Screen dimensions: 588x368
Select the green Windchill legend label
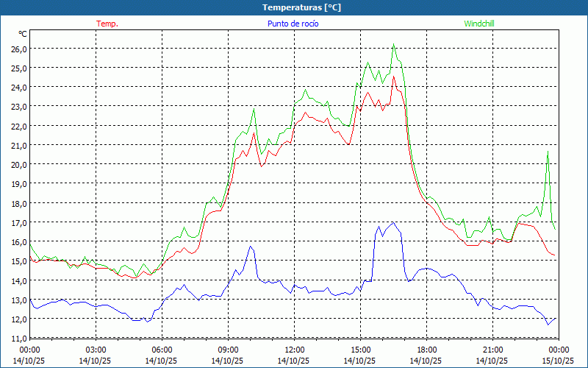pos(479,24)
